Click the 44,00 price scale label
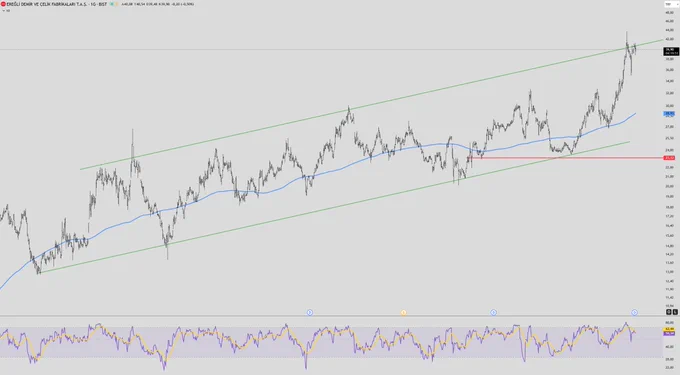 coord(670,30)
